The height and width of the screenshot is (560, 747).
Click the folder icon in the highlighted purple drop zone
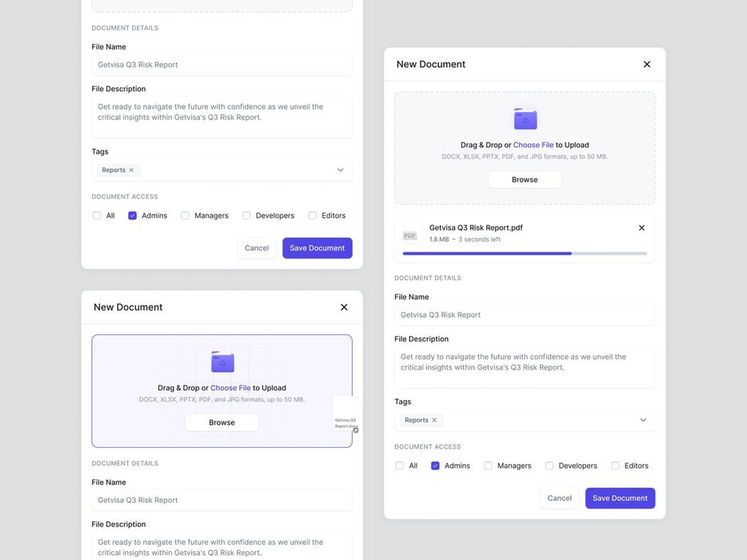222,362
